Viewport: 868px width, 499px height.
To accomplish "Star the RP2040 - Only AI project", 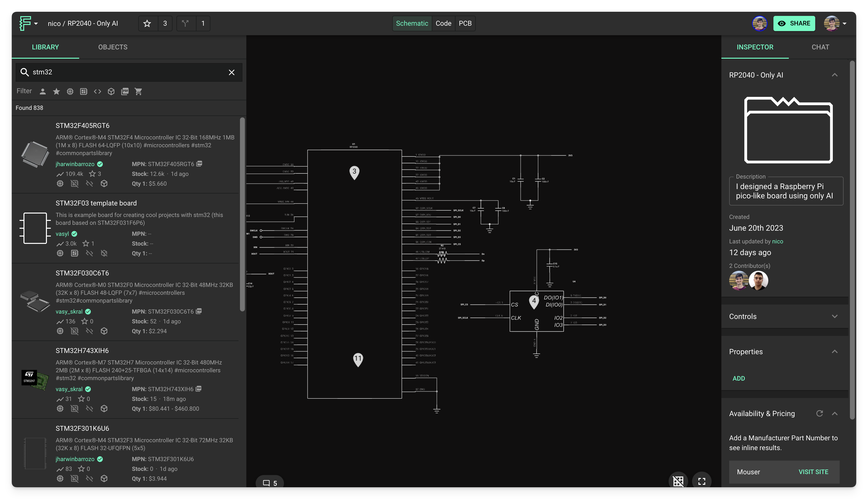I will (147, 23).
